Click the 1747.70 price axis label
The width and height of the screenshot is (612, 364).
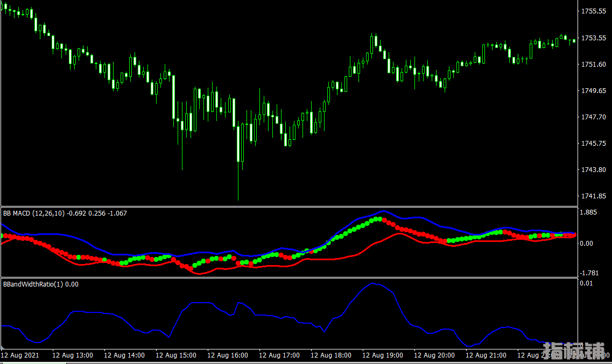pyautogui.click(x=594, y=117)
